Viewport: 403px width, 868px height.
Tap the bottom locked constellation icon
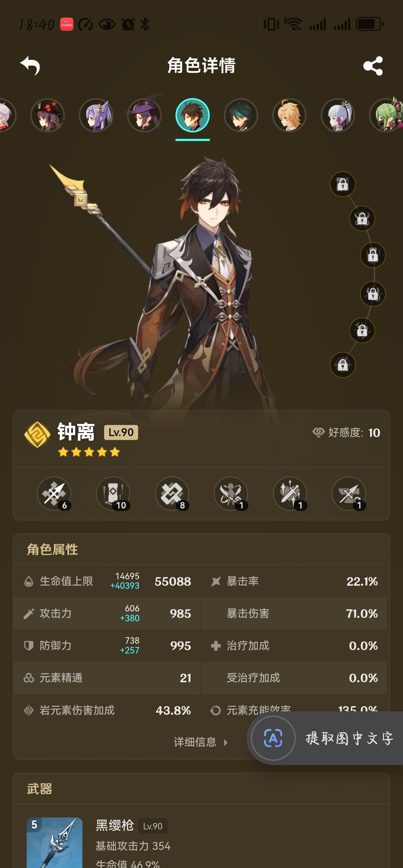pyautogui.click(x=343, y=365)
